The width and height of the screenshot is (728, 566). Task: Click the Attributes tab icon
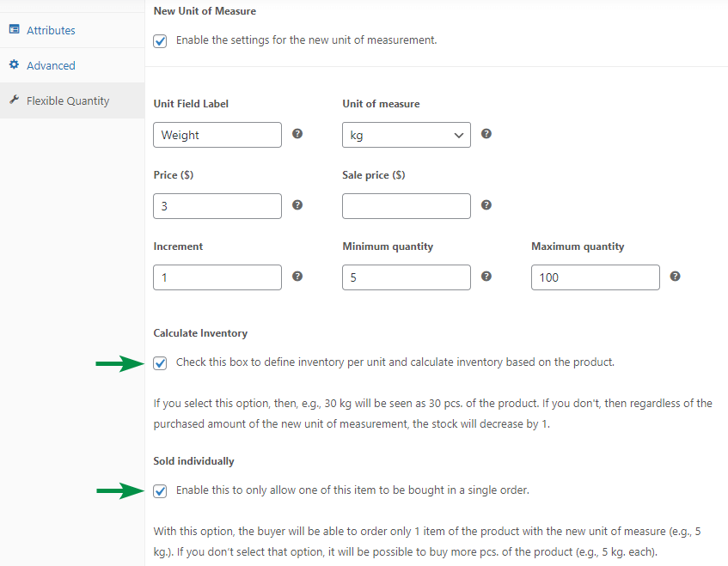coord(15,29)
